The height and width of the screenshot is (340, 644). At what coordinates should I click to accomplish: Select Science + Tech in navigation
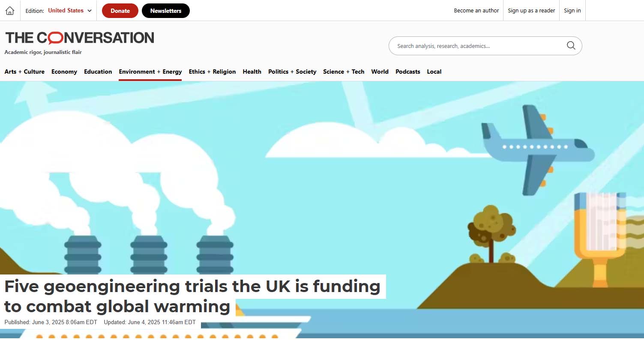(344, 72)
